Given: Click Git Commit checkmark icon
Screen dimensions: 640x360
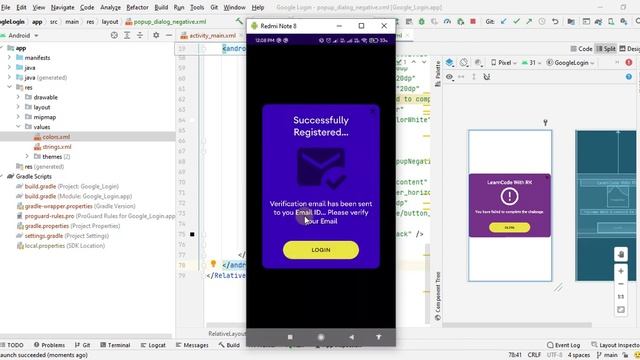Looking at the screenshot, I should 516,21.
